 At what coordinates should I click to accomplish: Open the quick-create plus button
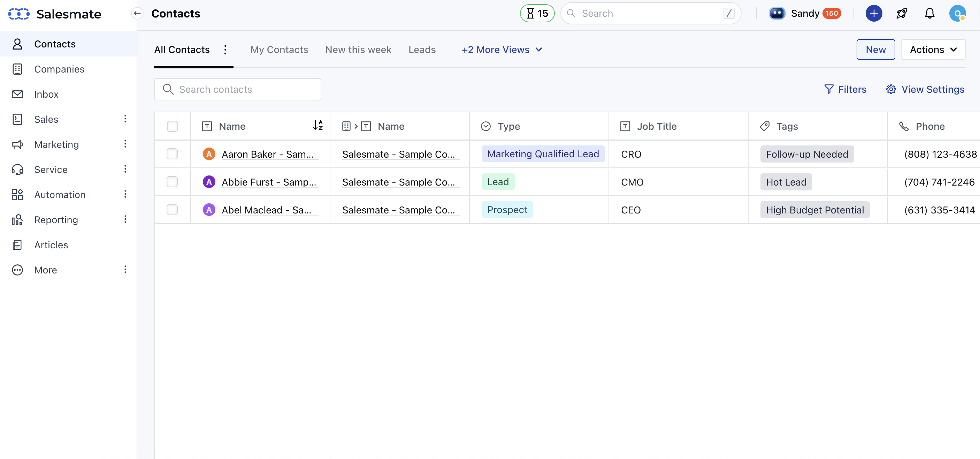(x=874, y=13)
